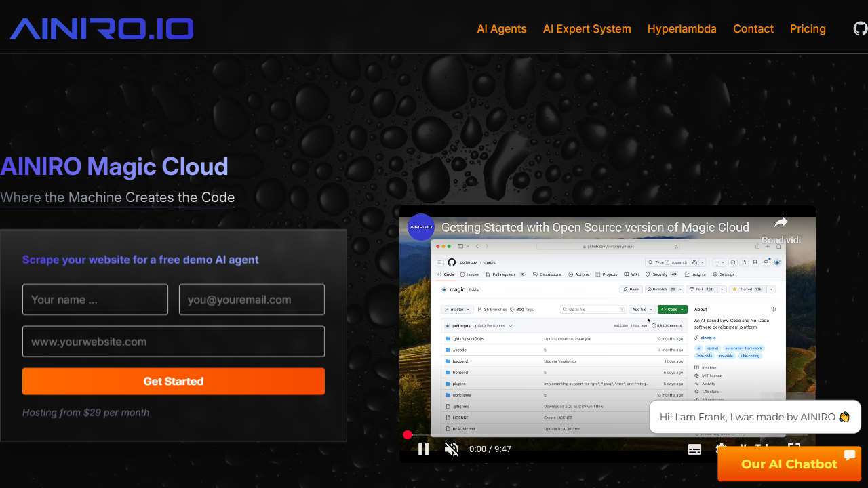This screenshot has width=868, height=488.
Task: Open the Contact page
Action: [x=753, y=28]
